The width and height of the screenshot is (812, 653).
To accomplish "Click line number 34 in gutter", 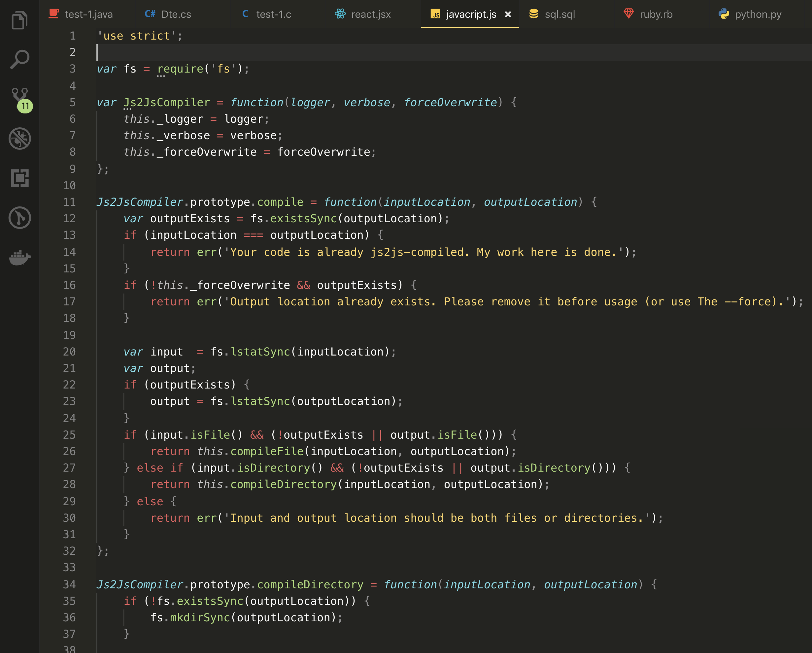I will [x=69, y=584].
